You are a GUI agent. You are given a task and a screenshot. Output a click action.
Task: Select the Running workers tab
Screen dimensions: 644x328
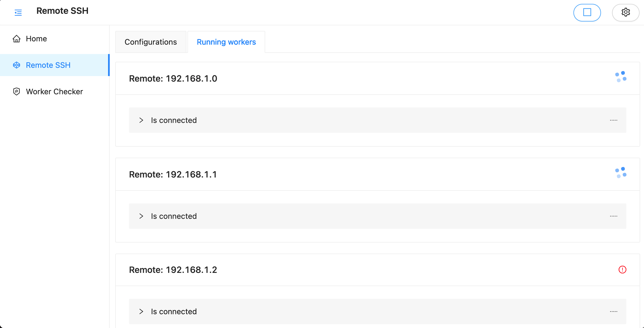point(226,42)
